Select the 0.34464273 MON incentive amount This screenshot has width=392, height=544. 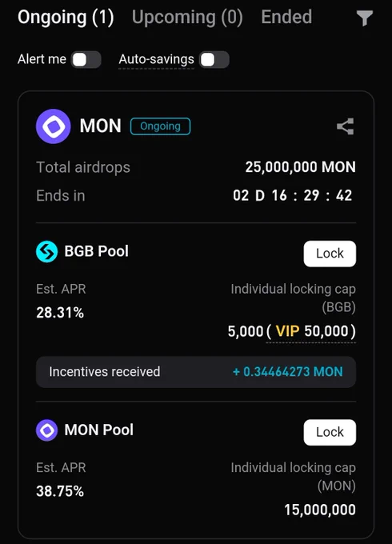pyautogui.click(x=287, y=372)
